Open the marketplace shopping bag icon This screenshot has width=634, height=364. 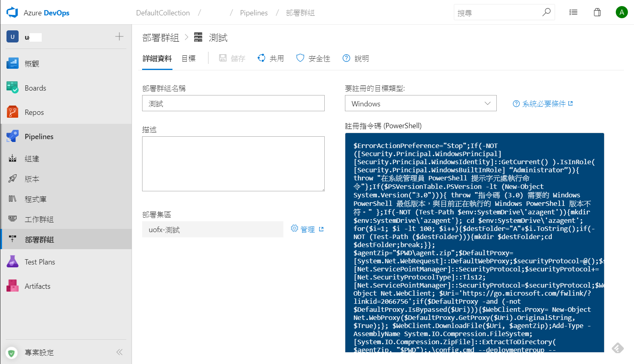point(597,12)
